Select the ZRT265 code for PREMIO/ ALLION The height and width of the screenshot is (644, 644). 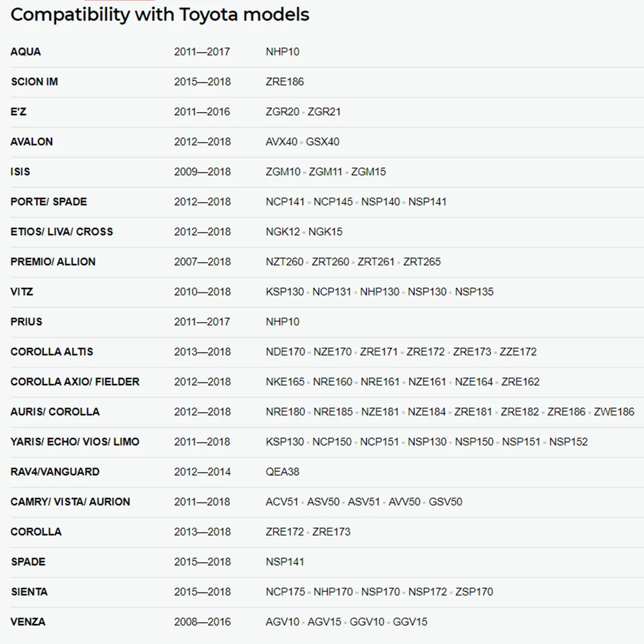[x=422, y=261]
